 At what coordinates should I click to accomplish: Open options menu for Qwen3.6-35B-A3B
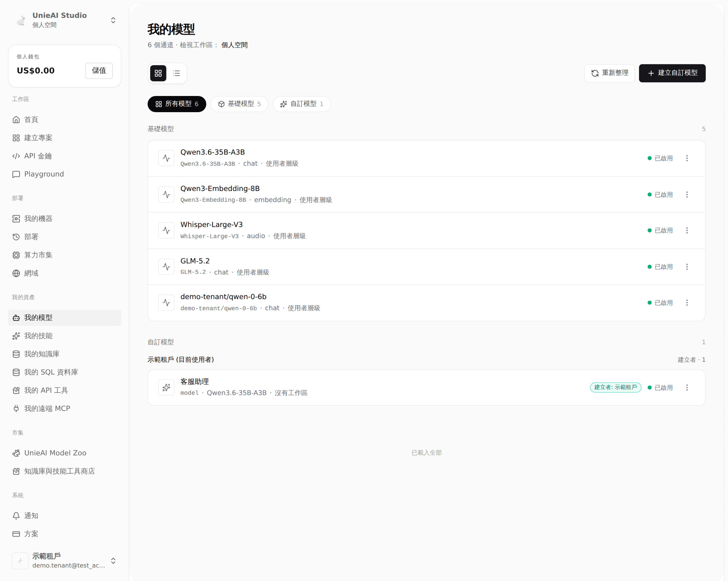click(x=687, y=158)
